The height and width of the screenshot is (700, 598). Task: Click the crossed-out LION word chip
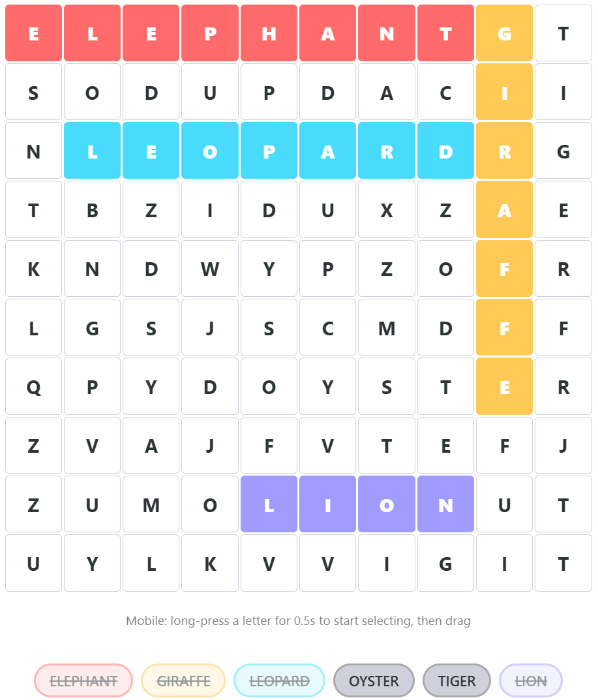point(530,680)
